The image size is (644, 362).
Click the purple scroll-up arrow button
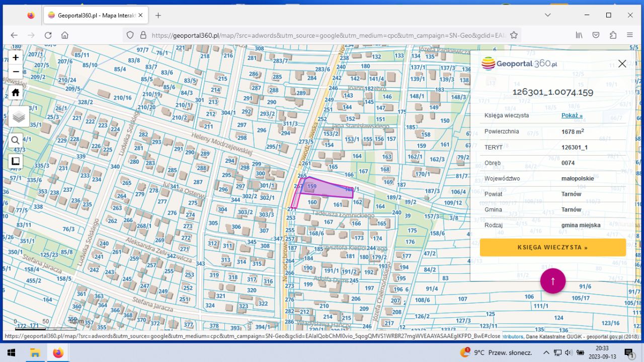(x=552, y=281)
